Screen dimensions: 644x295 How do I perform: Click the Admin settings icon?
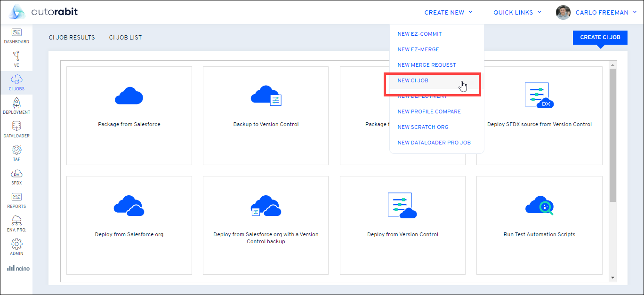[x=16, y=247]
